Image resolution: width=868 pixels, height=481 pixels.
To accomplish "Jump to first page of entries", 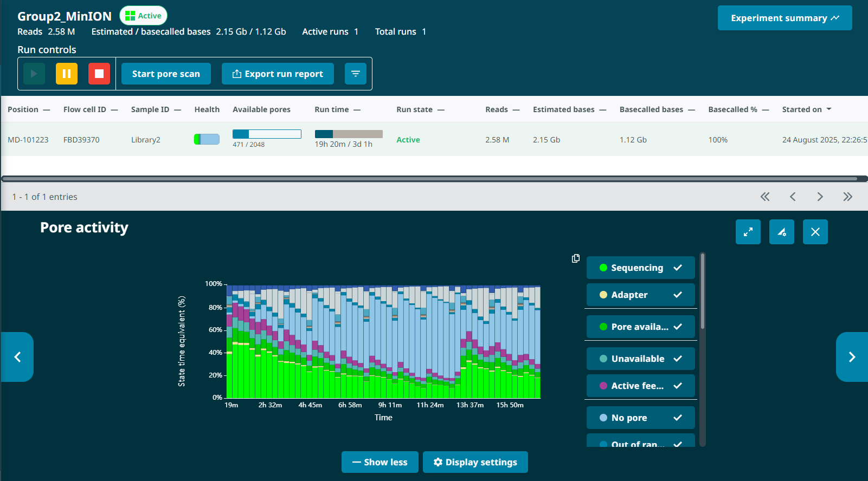I will [x=764, y=197].
